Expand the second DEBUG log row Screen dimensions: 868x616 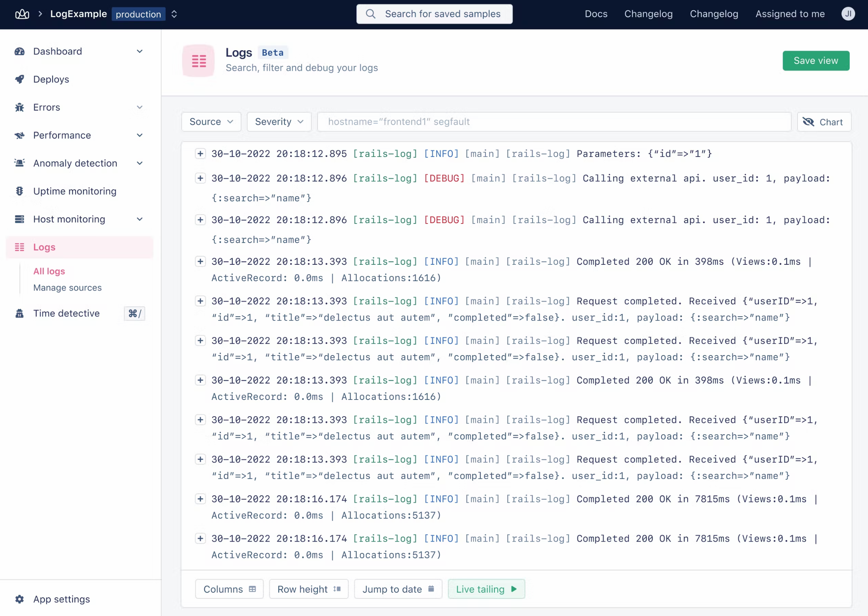pos(200,220)
